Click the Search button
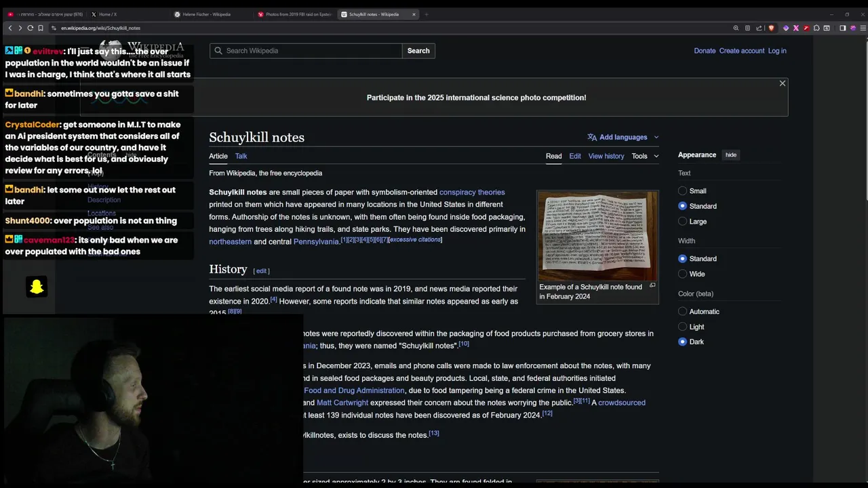This screenshot has height=488, width=868. 418,51
